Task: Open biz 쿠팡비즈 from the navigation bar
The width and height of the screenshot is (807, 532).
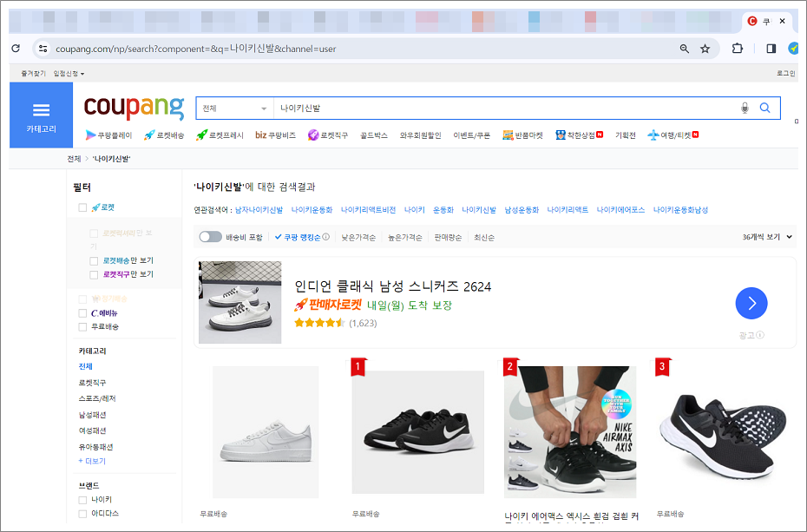Action: (x=275, y=135)
